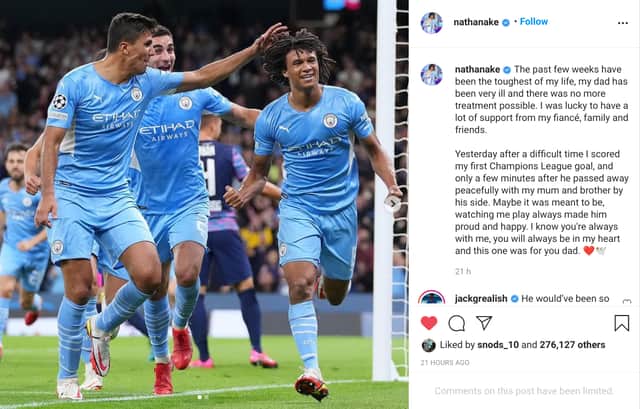640x409 pixels.
Task: Like the jackgrealish comment heart icon
Action: click(627, 302)
